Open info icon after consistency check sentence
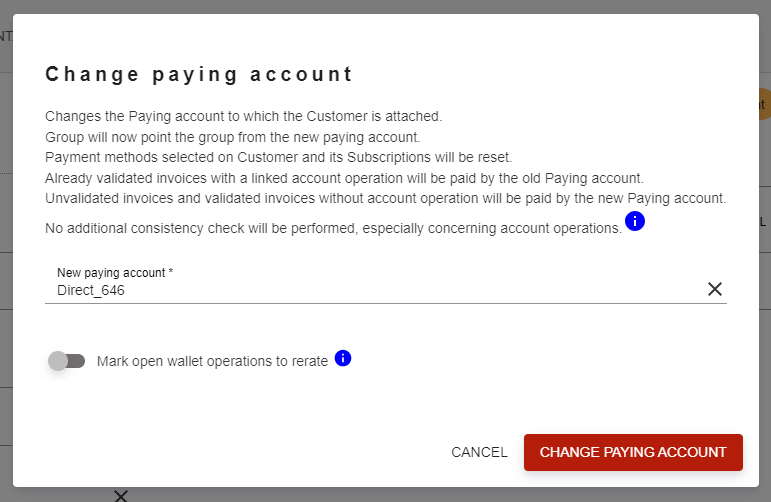Viewport: 771px width, 502px height. pos(635,221)
